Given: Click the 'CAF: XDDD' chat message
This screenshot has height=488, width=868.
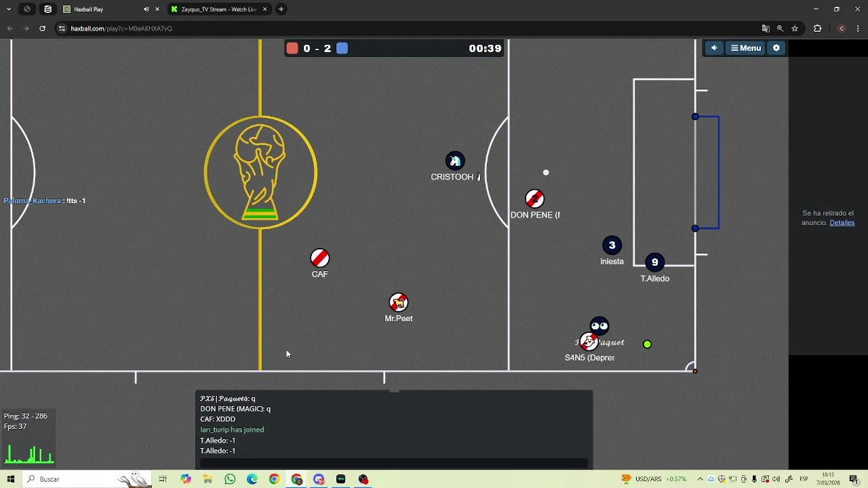Looking at the screenshot, I should 218,420.
